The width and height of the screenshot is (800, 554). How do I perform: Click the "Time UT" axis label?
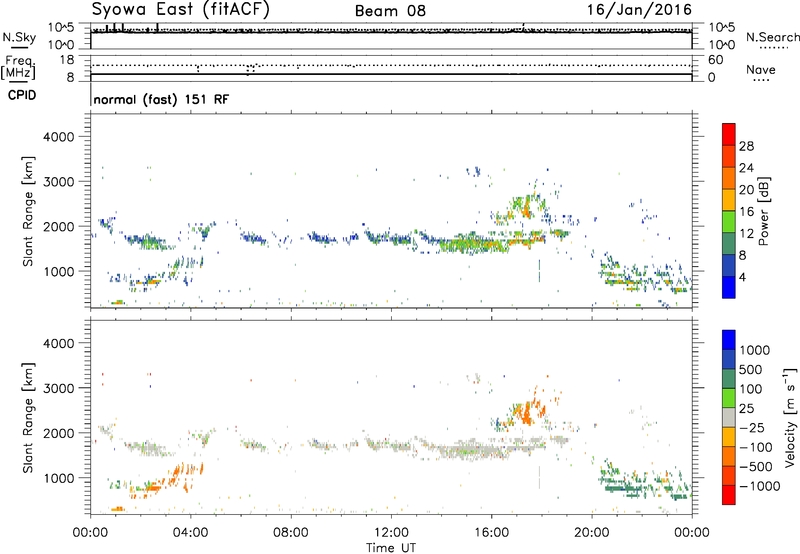[391, 548]
